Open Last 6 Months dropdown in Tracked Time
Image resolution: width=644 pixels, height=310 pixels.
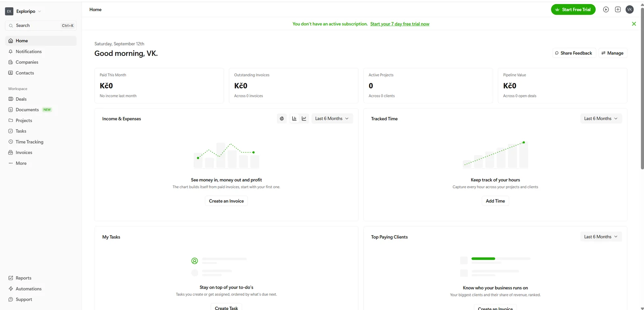(601, 119)
